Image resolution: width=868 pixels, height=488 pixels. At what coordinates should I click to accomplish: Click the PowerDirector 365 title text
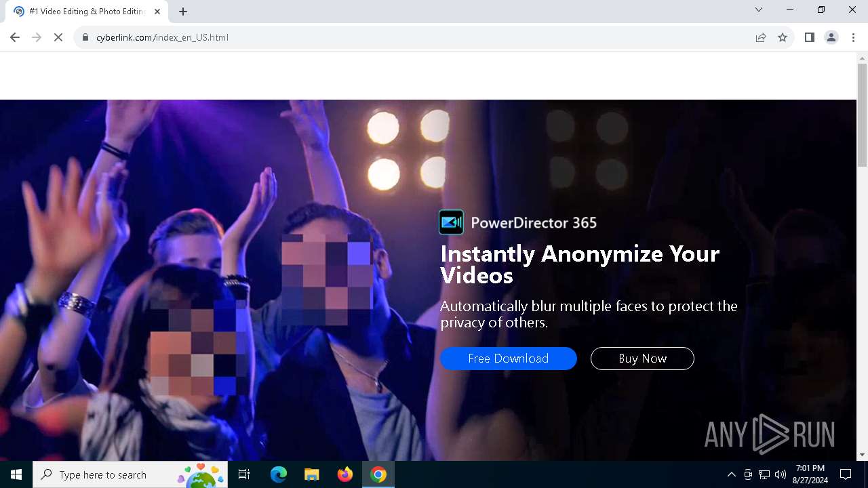(x=534, y=222)
